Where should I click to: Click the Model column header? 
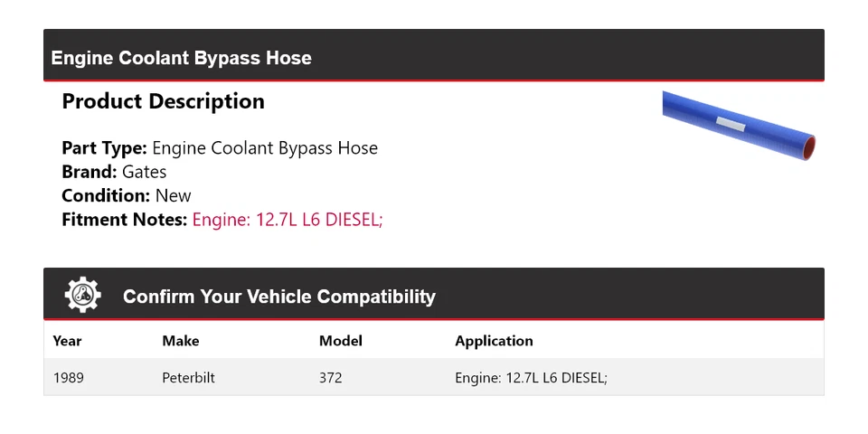(340, 341)
